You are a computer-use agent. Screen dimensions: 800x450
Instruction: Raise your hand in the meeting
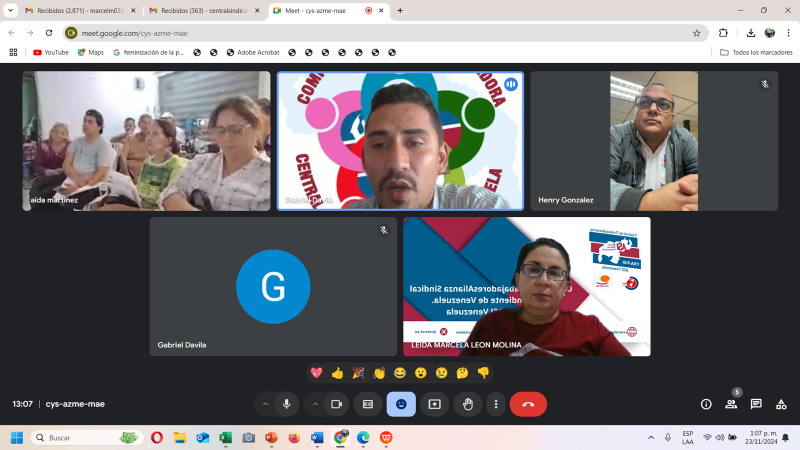point(468,404)
